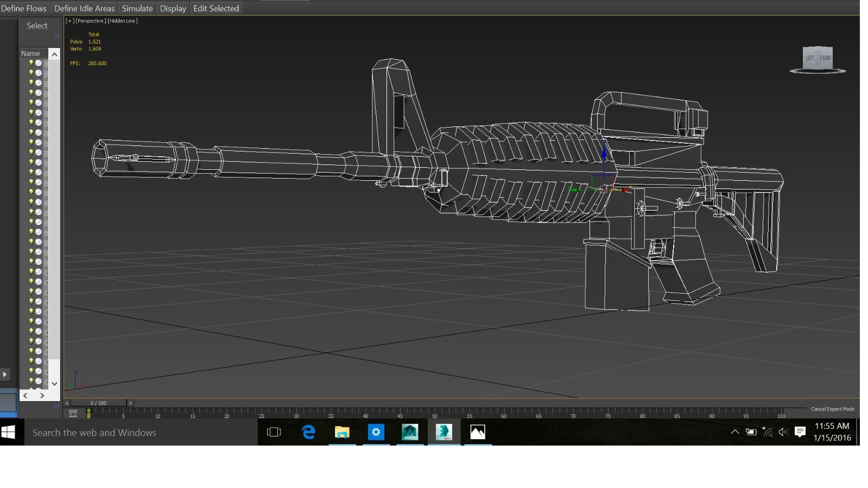
Task: Show hidden system tray icons chevron
Action: 734,432
